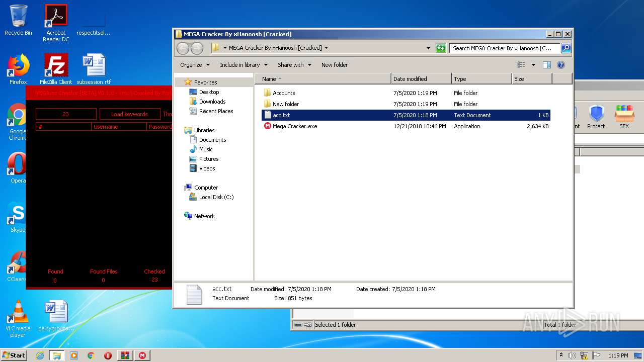Click the keyword field showing 23

pos(66,114)
